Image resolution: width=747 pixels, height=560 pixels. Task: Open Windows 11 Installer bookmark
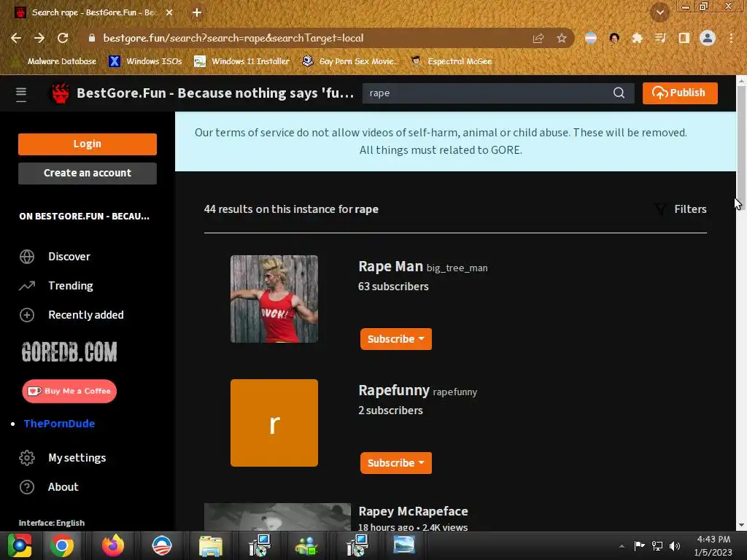coord(241,61)
